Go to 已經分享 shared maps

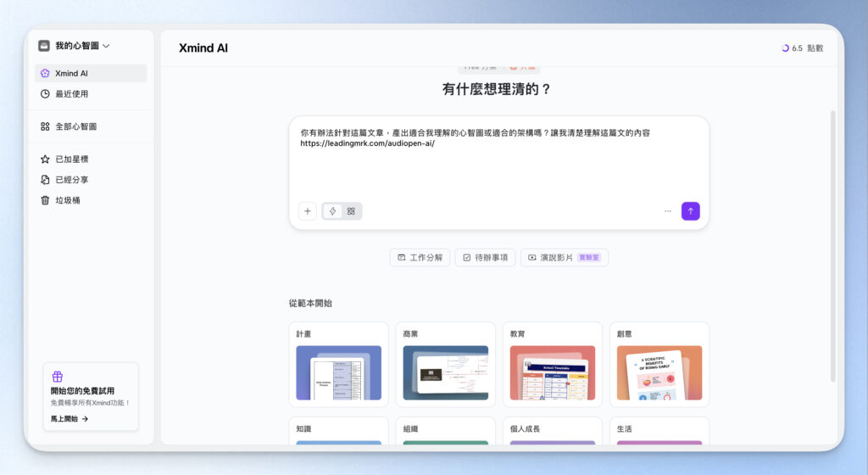[91, 180]
